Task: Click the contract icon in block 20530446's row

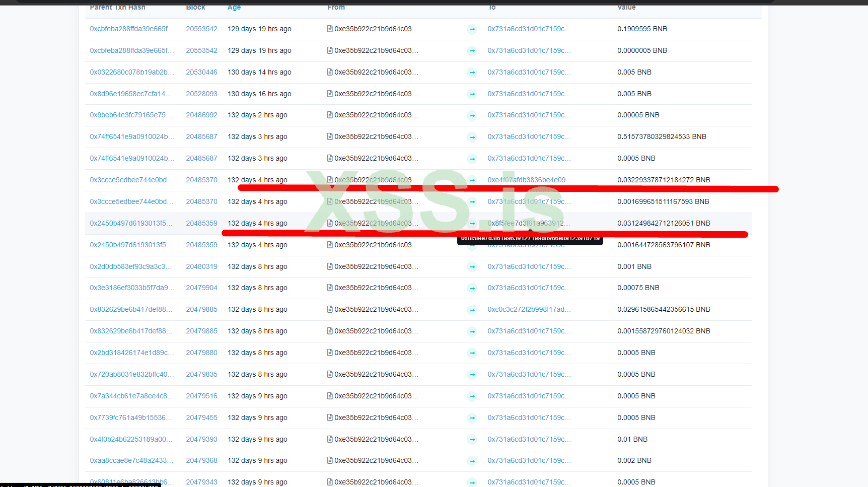Action: pos(330,72)
